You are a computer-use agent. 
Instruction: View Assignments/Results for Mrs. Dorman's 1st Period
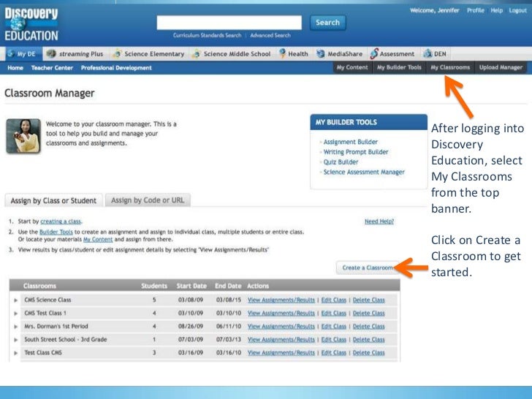tap(281, 327)
